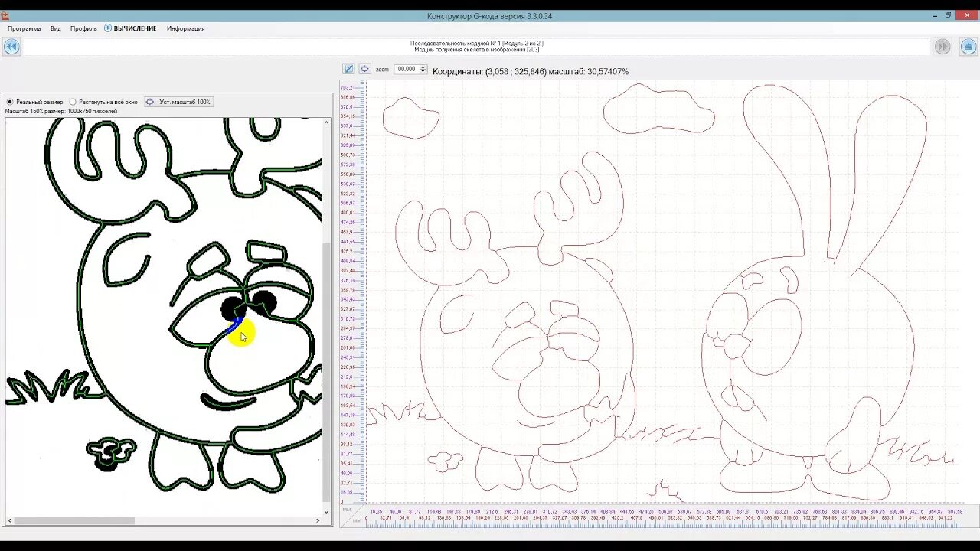Decrease zoom with the spinner down arrow
980x551 pixels.
point(423,71)
